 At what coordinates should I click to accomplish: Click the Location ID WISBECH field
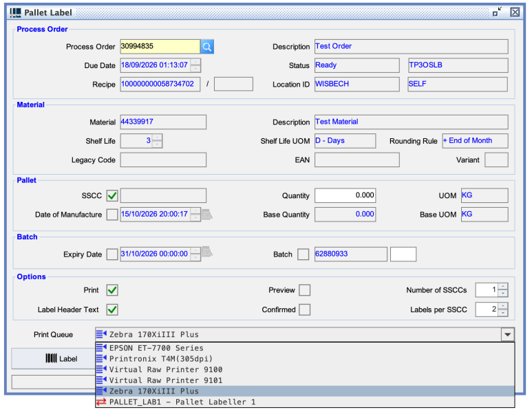[x=357, y=84]
